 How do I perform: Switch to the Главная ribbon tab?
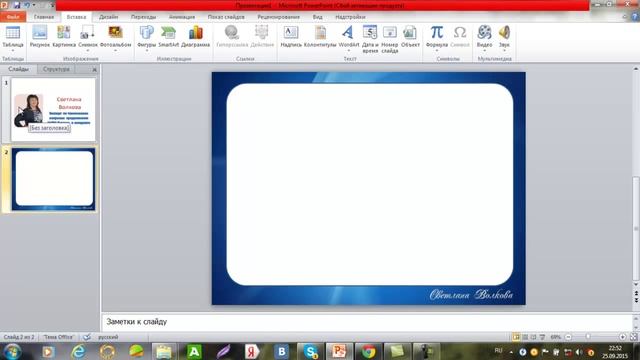(44, 17)
